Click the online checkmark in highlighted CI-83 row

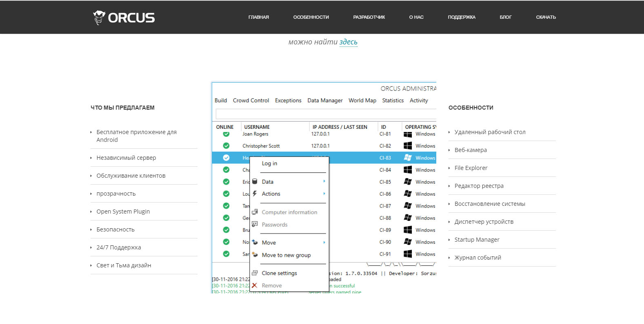226,158
